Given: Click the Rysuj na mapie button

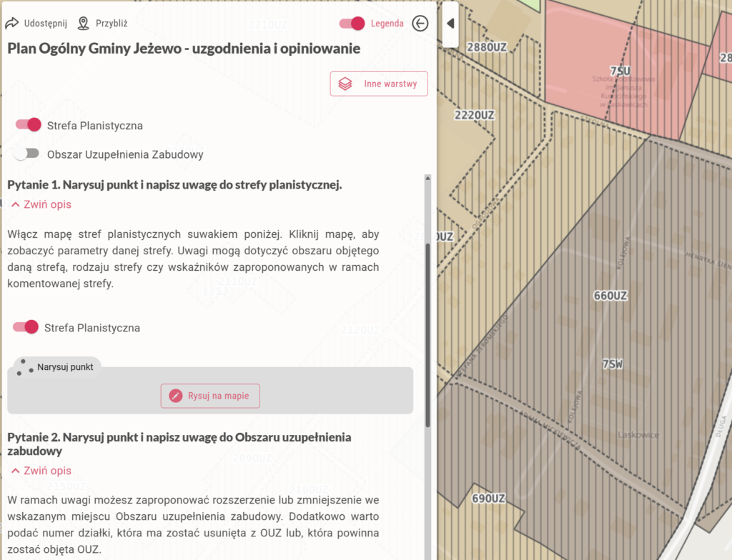Looking at the screenshot, I should [210, 396].
